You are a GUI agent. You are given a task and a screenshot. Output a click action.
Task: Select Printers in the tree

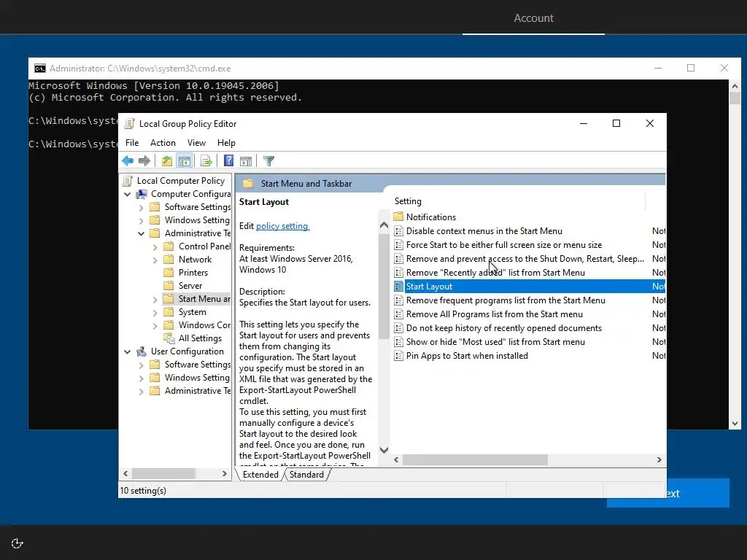pyautogui.click(x=193, y=273)
